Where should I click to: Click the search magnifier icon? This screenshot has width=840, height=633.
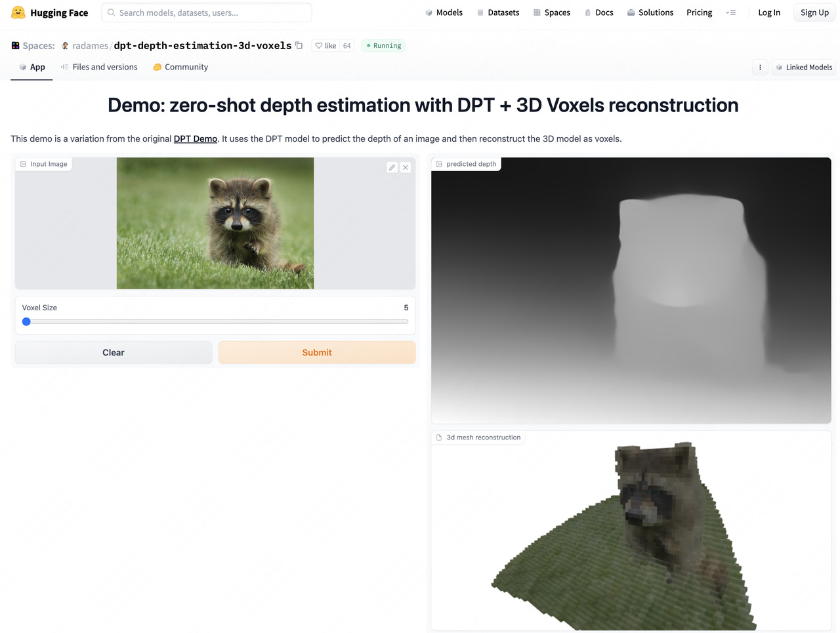(x=111, y=12)
